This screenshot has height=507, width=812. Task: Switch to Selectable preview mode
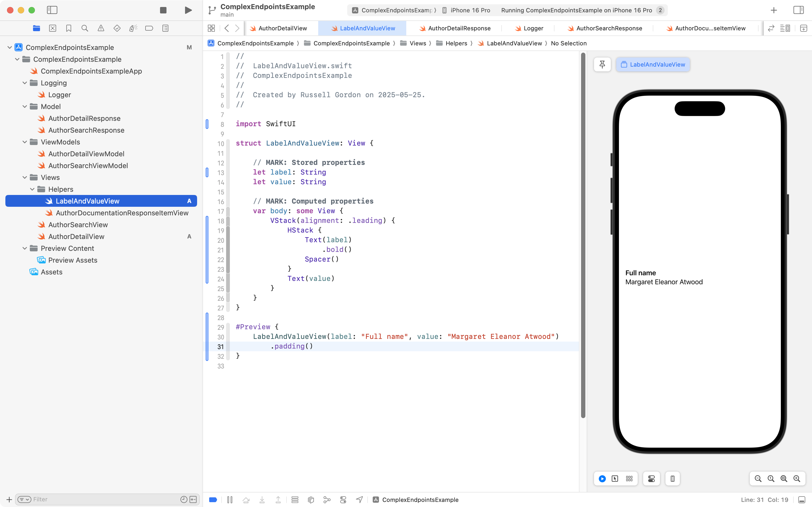coord(615,479)
